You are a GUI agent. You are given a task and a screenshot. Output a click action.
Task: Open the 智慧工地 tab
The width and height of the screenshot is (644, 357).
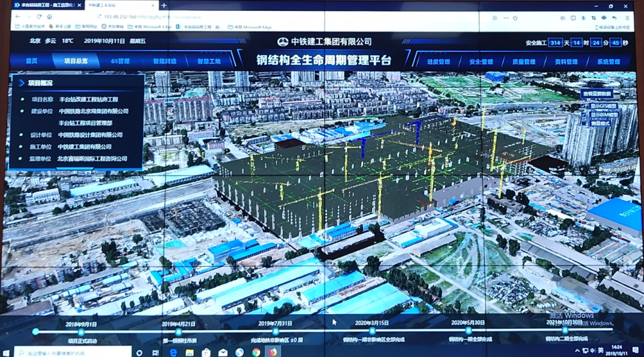(x=209, y=61)
